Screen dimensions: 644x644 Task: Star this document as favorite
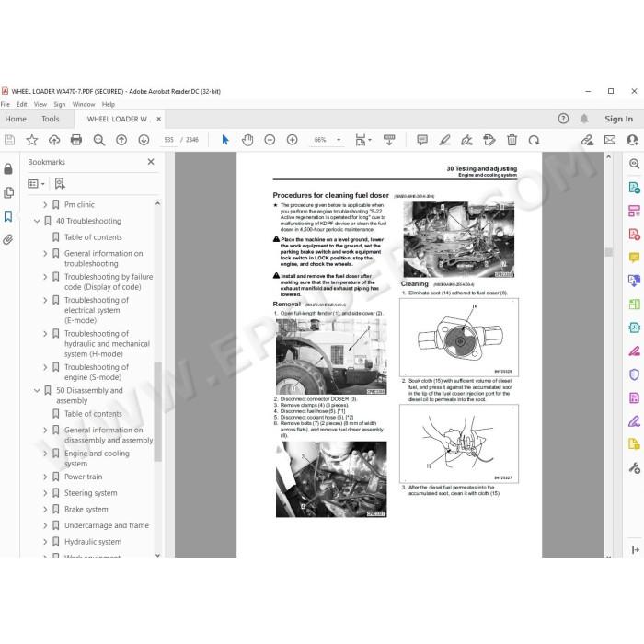click(x=32, y=140)
